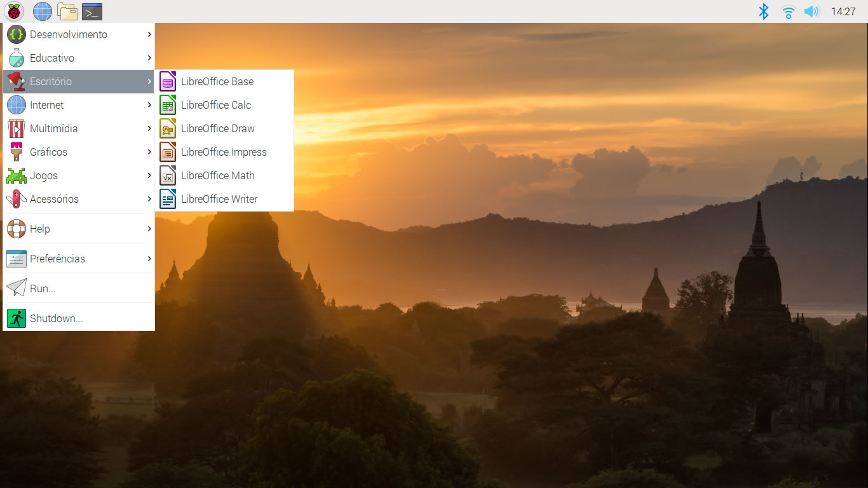Click the LibreOffice Writer document icon
The image size is (868, 488).
168,199
